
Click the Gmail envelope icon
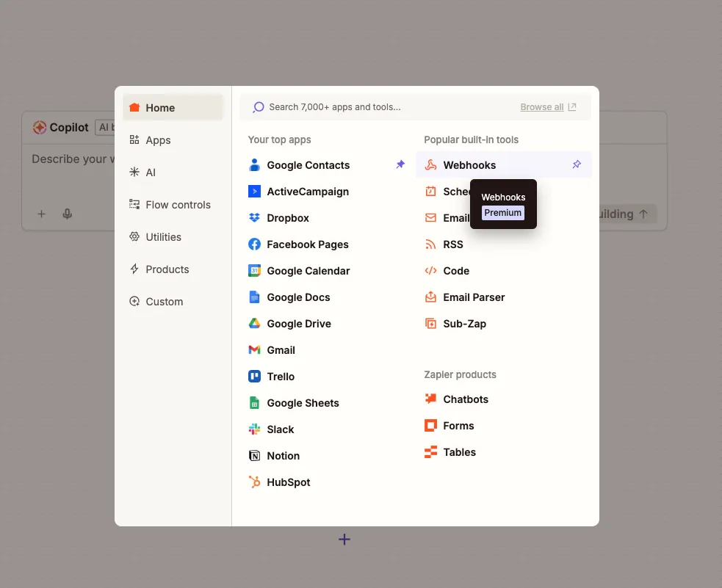pos(254,350)
